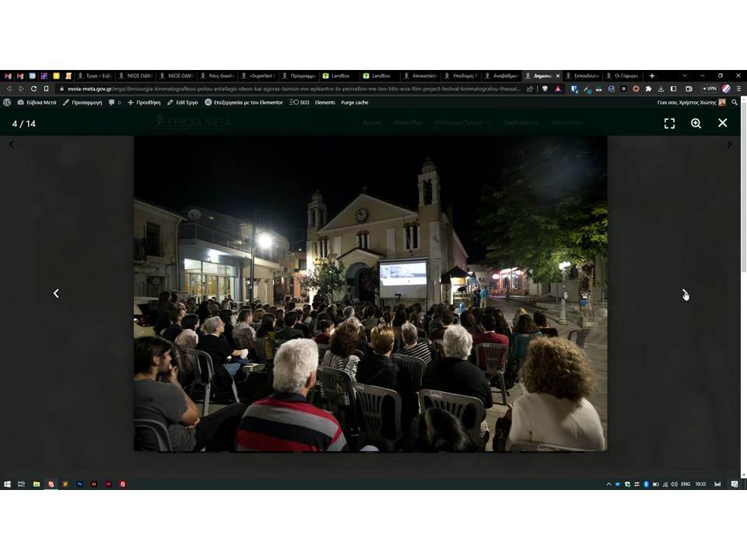Open the SEO admin bar menu

[x=299, y=103]
